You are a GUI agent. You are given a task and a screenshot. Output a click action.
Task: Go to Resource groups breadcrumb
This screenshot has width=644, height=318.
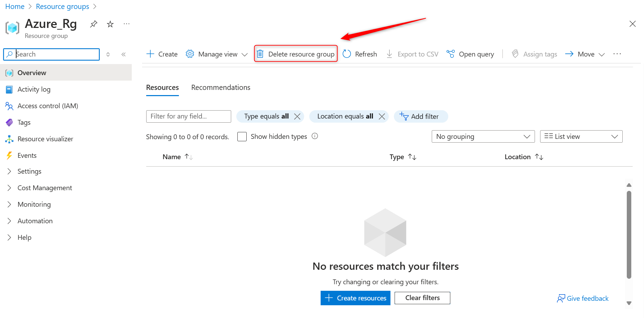point(63,7)
